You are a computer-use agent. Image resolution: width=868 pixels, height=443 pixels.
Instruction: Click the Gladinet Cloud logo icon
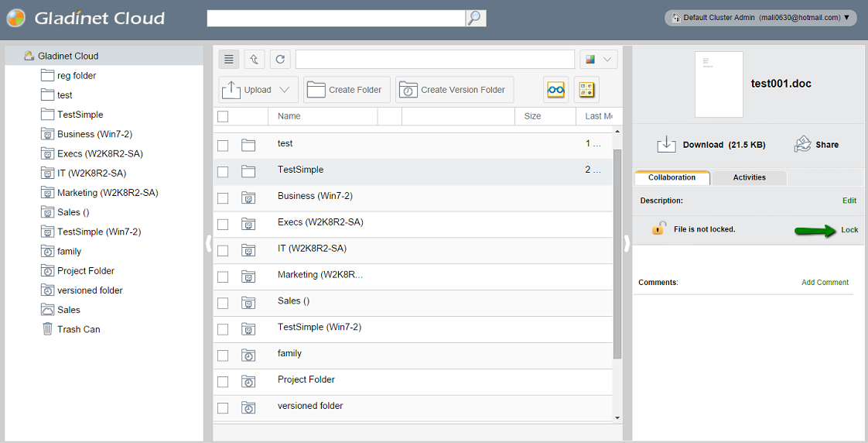pyautogui.click(x=16, y=19)
